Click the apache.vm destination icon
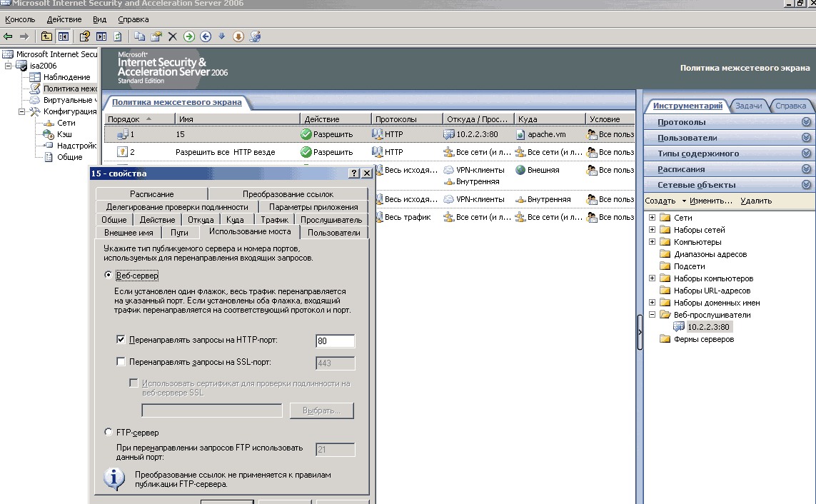The width and height of the screenshot is (816, 504). coord(520,134)
